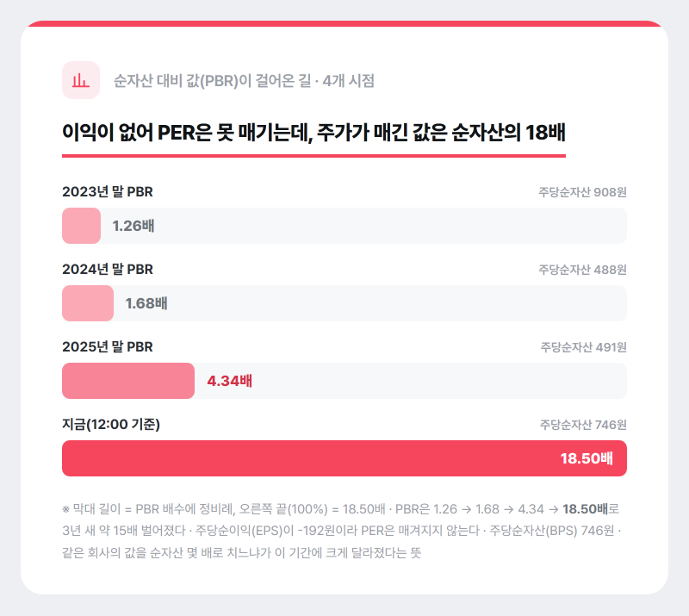Click 주당순자산 908원 text

click(583, 192)
